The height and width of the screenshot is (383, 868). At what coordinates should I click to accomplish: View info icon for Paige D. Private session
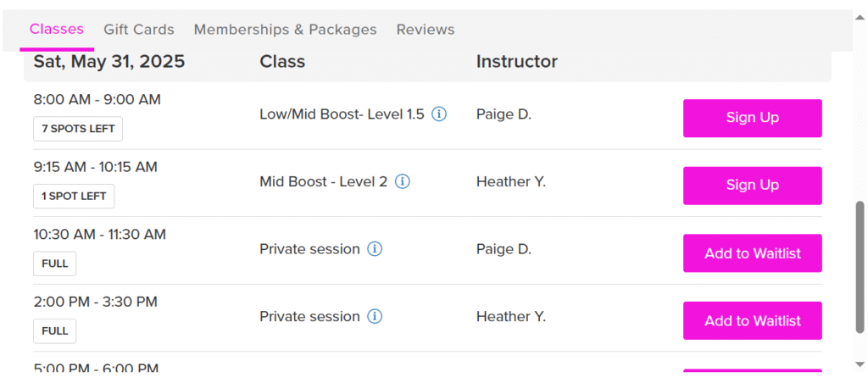click(x=375, y=249)
